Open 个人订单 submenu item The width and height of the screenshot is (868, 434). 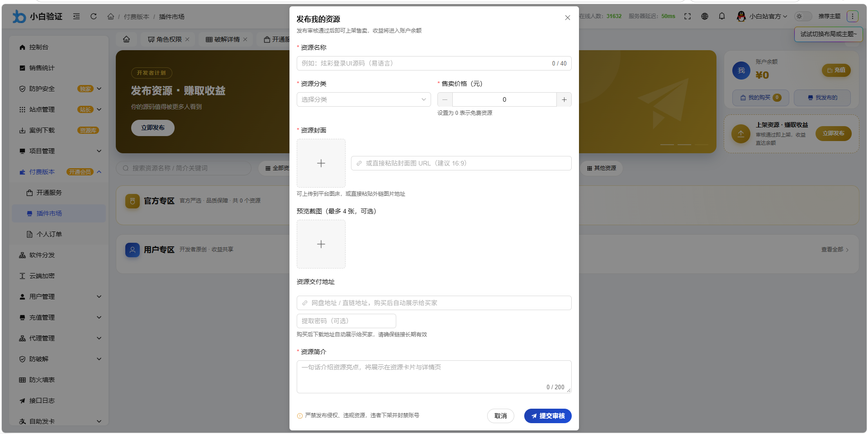click(59, 234)
